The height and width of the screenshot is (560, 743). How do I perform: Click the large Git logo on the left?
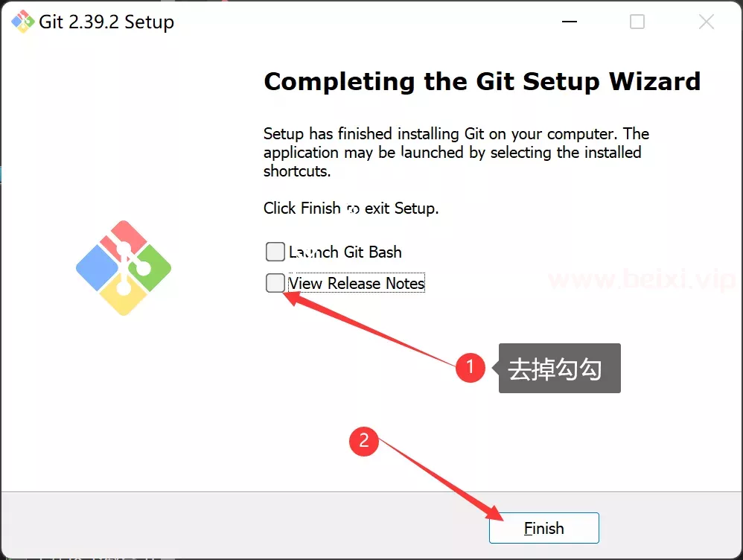coord(123,268)
